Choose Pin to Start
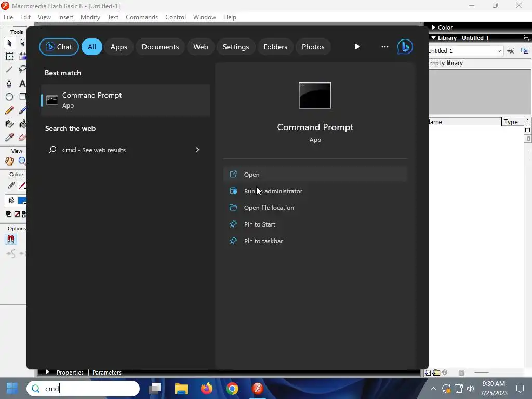 point(315,224)
